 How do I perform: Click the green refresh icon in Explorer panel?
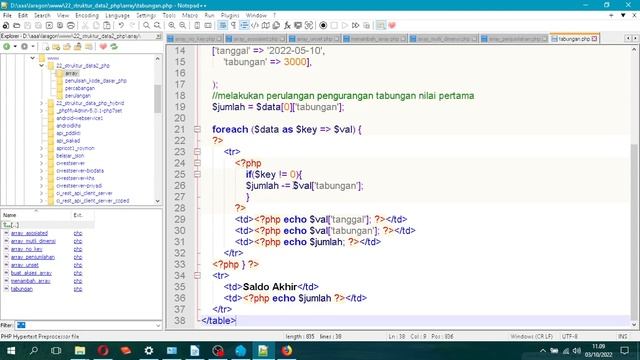pos(114,47)
